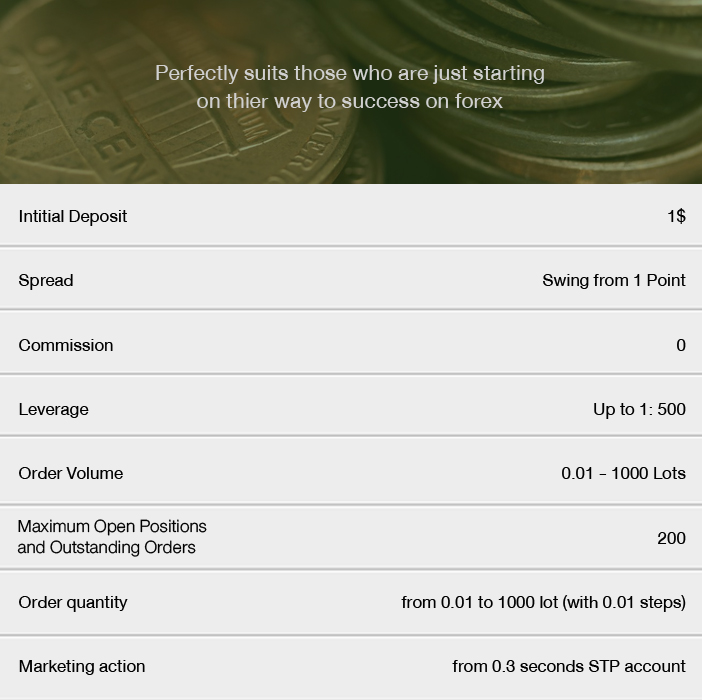
Task: Select the Intitial Deposit row label
Action: click(73, 217)
